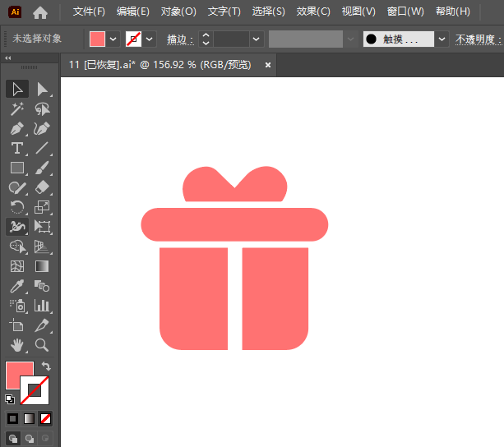This screenshot has height=447, width=504.
Task: Select the Hand tool
Action: pos(17,345)
